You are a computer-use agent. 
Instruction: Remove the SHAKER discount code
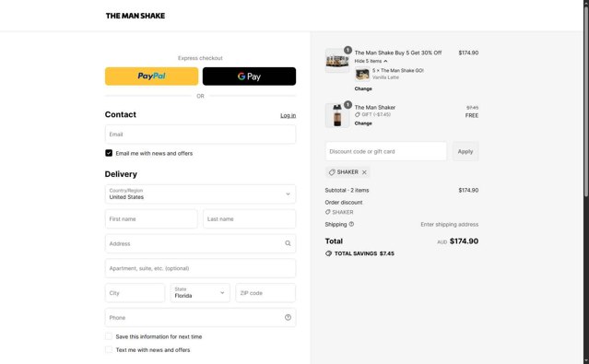coord(364,172)
